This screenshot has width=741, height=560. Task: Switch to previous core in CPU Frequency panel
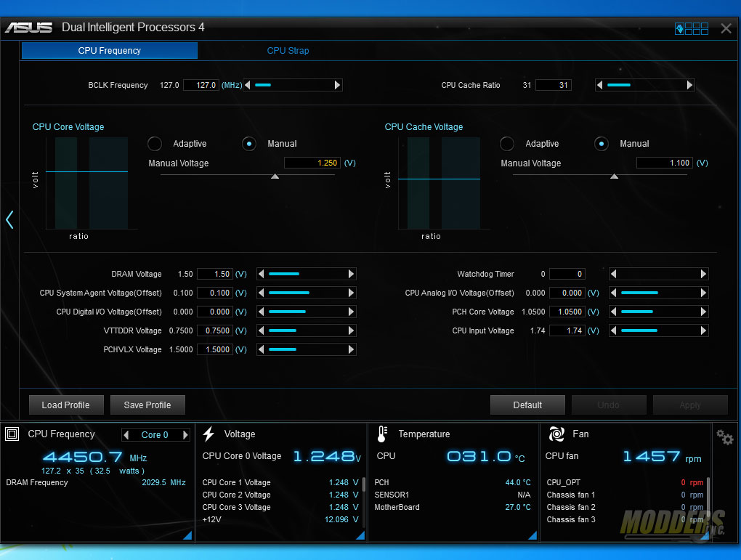[126, 435]
